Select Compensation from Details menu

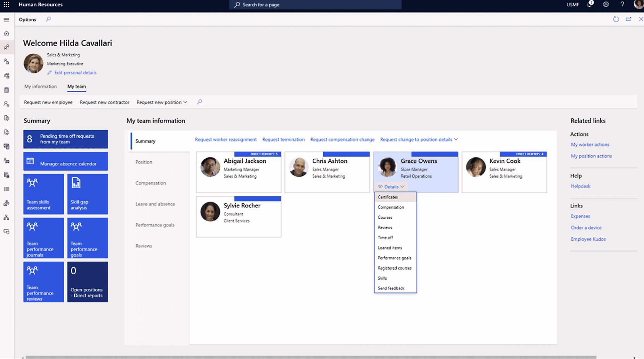tap(391, 207)
